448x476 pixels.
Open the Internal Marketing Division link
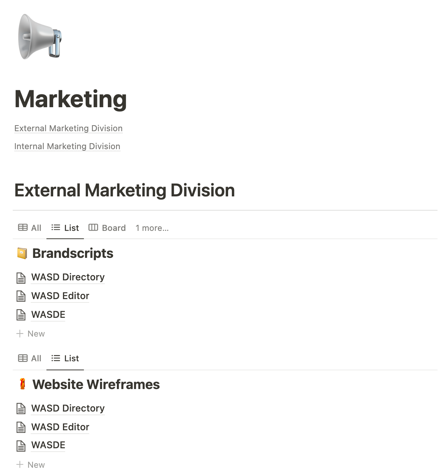coord(67,146)
